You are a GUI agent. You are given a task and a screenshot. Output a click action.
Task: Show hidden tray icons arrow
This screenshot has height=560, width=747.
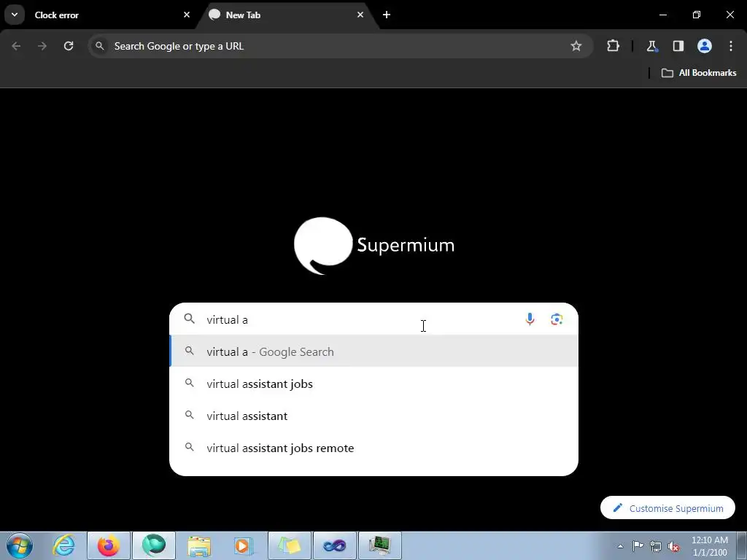pos(620,546)
